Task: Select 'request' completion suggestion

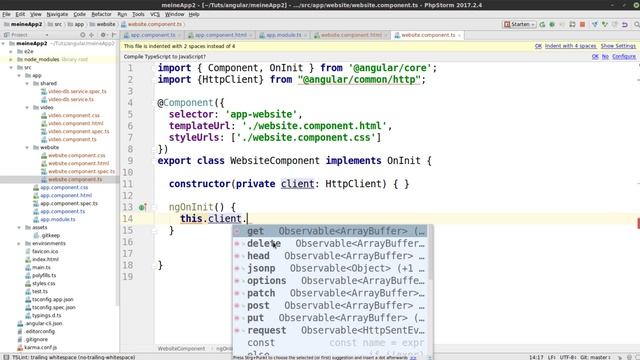Action: (x=330, y=330)
